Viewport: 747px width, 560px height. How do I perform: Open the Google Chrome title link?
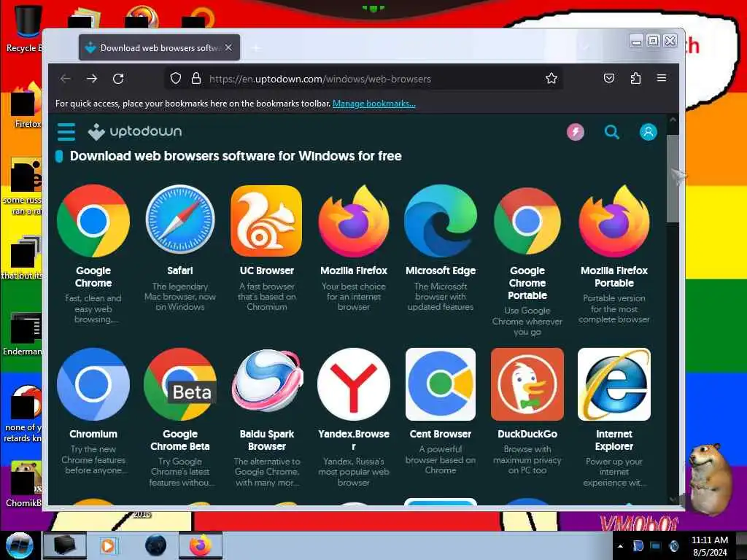click(x=93, y=276)
